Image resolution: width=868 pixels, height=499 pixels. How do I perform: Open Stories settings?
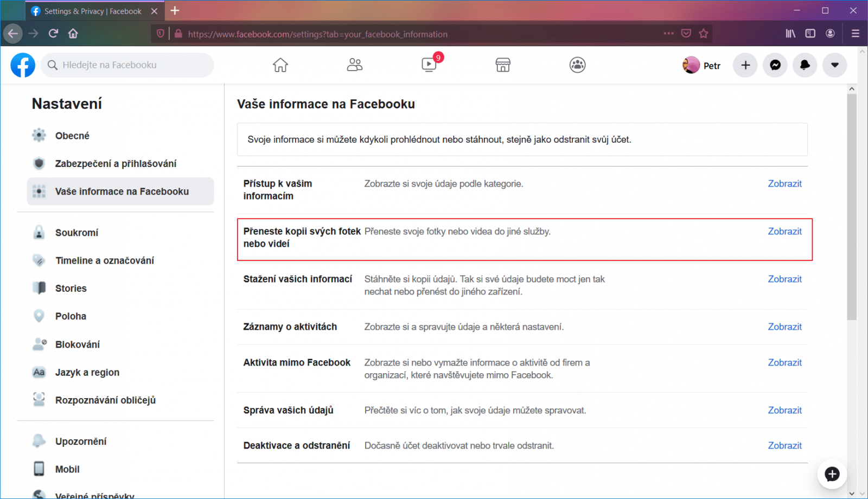coord(120,289)
